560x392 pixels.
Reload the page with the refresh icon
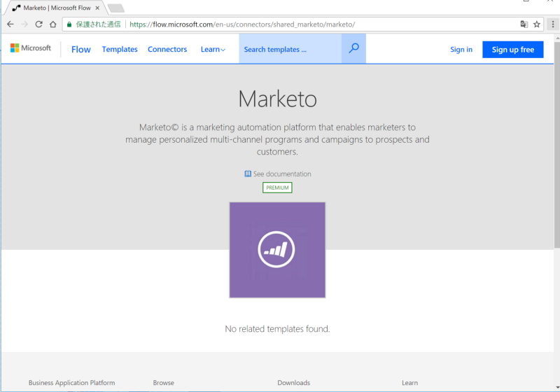[x=39, y=24]
